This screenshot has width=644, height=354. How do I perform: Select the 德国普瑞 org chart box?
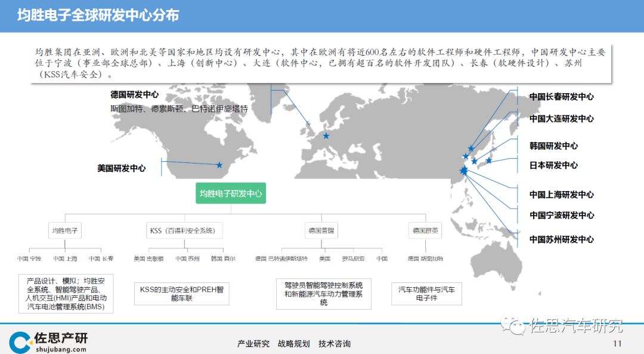(x=321, y=230)
